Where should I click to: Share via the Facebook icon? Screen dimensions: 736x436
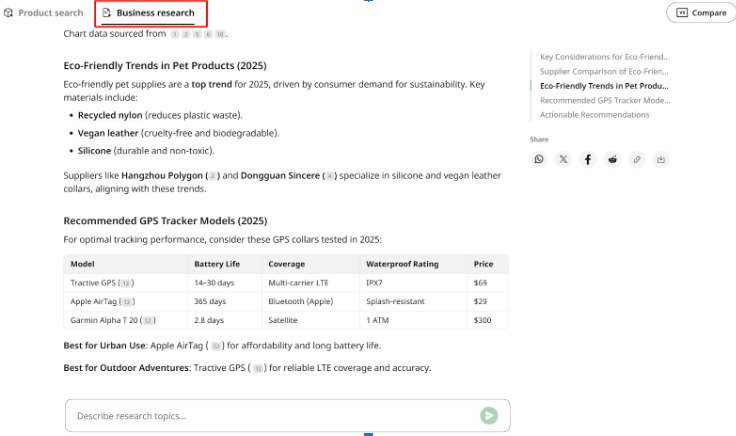[x=588, y=160]
